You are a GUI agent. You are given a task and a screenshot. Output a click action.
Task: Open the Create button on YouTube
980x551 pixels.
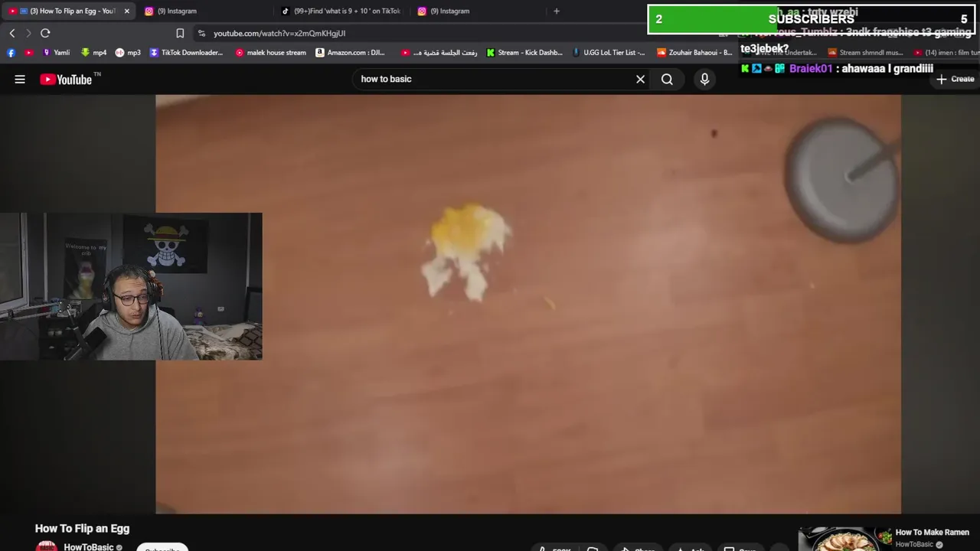(955, 79)
